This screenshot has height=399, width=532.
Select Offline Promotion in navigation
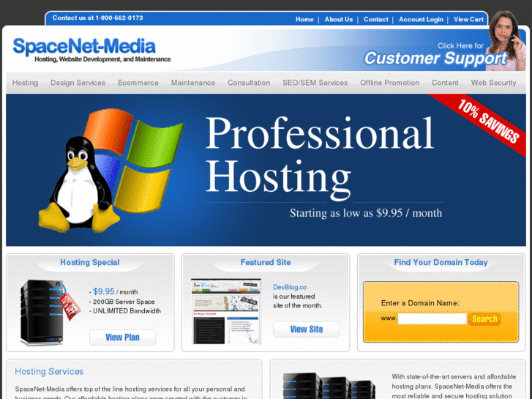[389, 83]
